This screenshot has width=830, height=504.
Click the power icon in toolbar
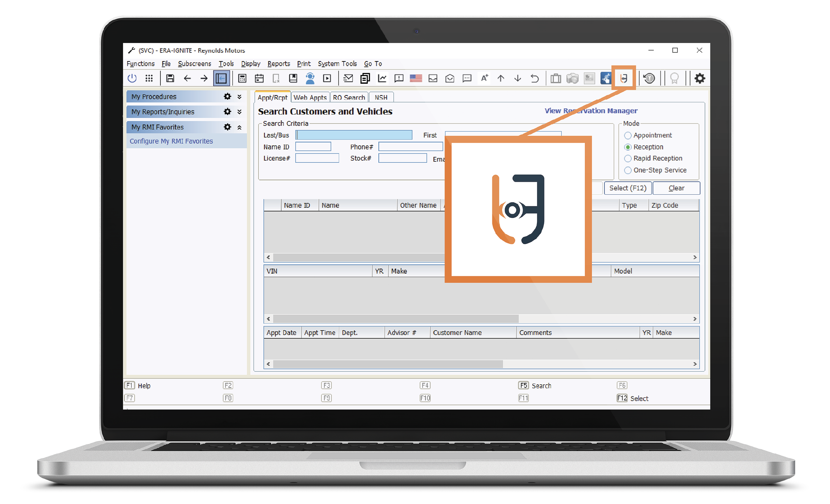click(132, 78)
